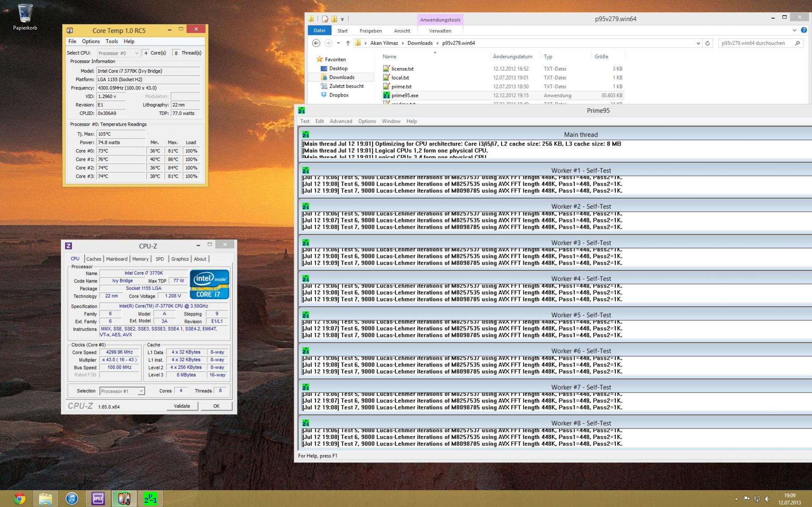The height and width of the screenshot is (507, 812).
Task: Sort files by Größe column header
Action: pos(601,57)
